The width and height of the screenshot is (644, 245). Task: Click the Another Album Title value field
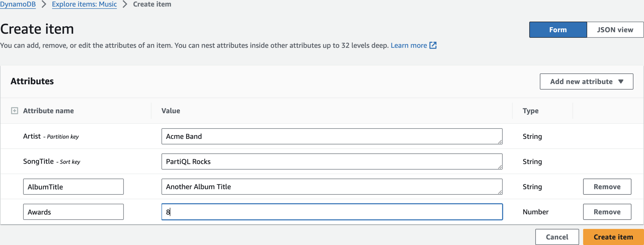[332, 187]
